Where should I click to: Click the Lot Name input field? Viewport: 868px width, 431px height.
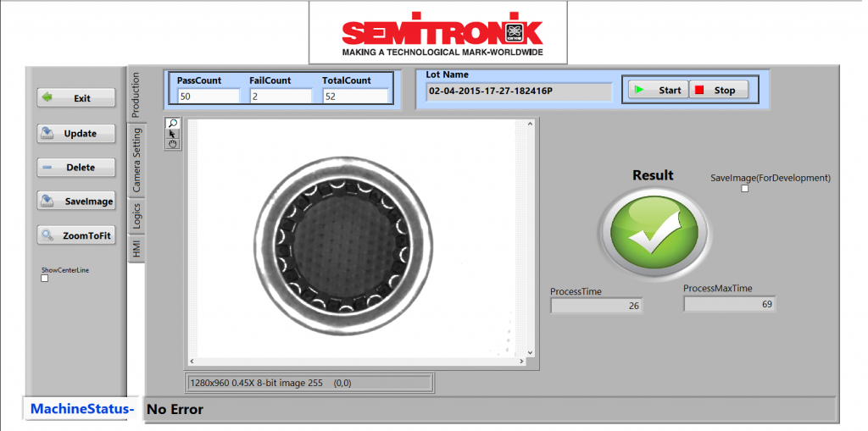tap(518, 91)
